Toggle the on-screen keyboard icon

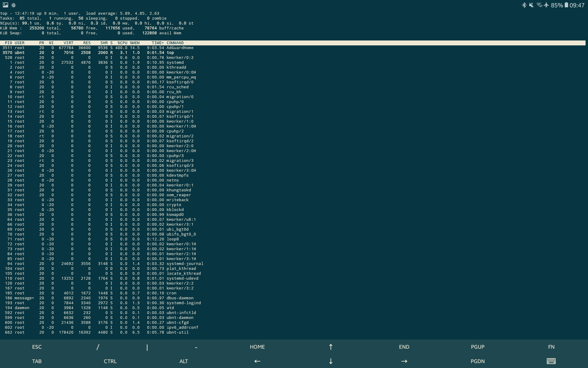551,361
